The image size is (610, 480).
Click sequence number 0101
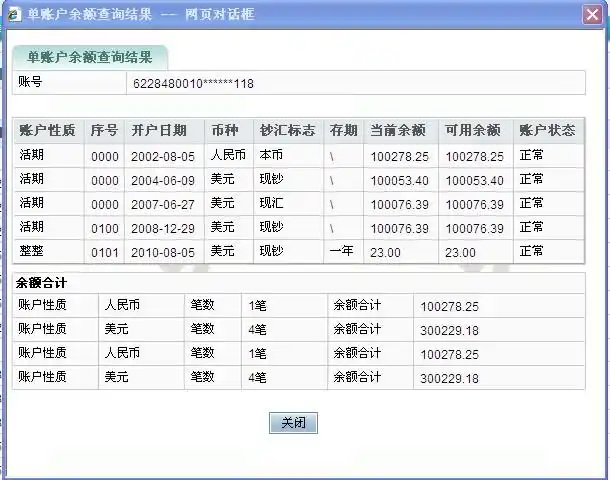coord(105,253)
